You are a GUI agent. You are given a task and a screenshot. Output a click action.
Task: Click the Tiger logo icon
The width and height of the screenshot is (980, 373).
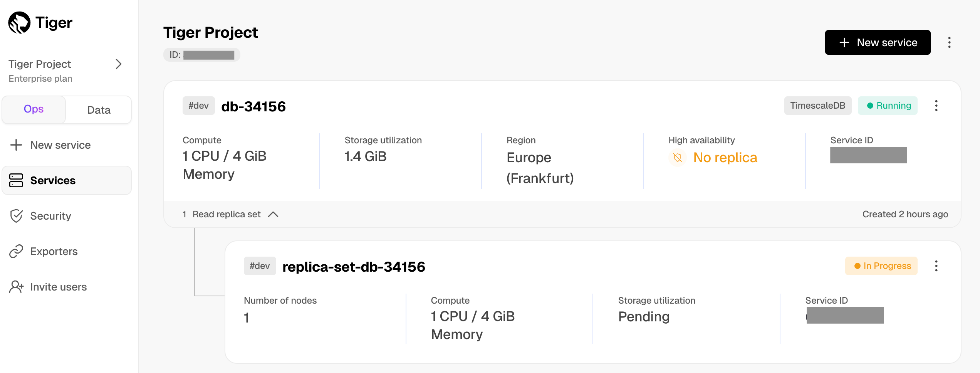tap(19, 23)
